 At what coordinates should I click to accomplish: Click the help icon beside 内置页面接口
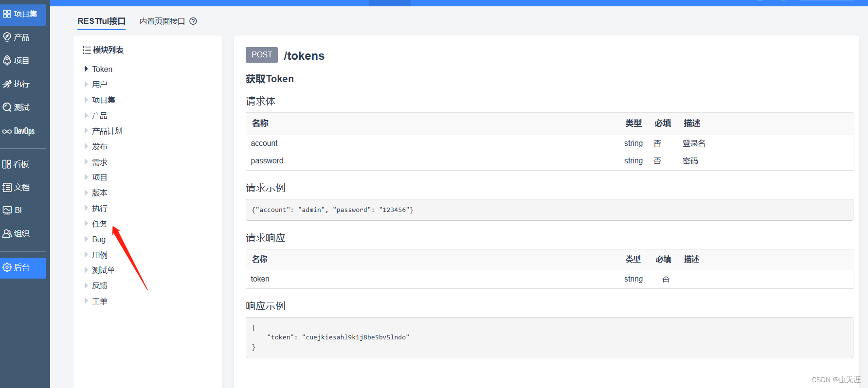pos(193,21)
